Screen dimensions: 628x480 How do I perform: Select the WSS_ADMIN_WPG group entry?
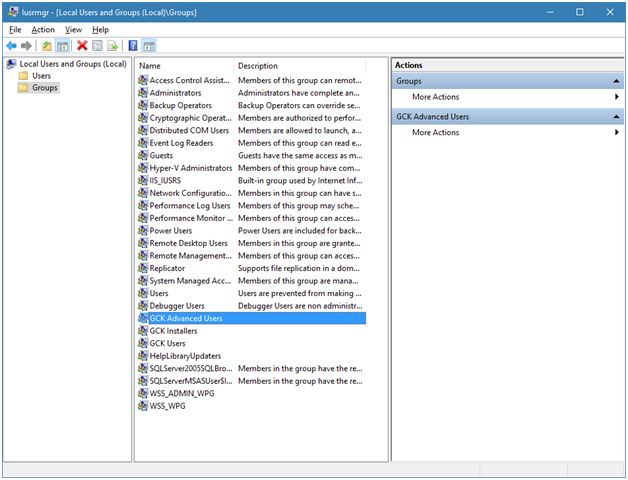coord(181,393)
